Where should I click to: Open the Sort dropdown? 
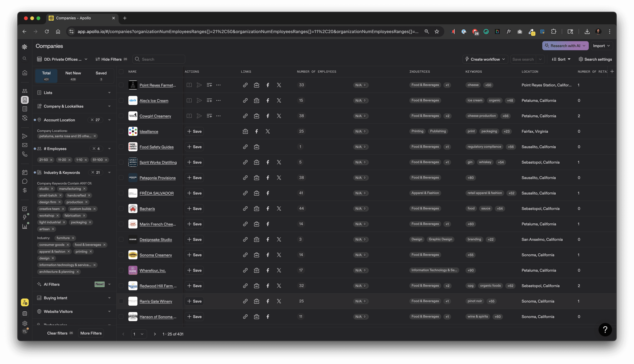tap(561, 59)
